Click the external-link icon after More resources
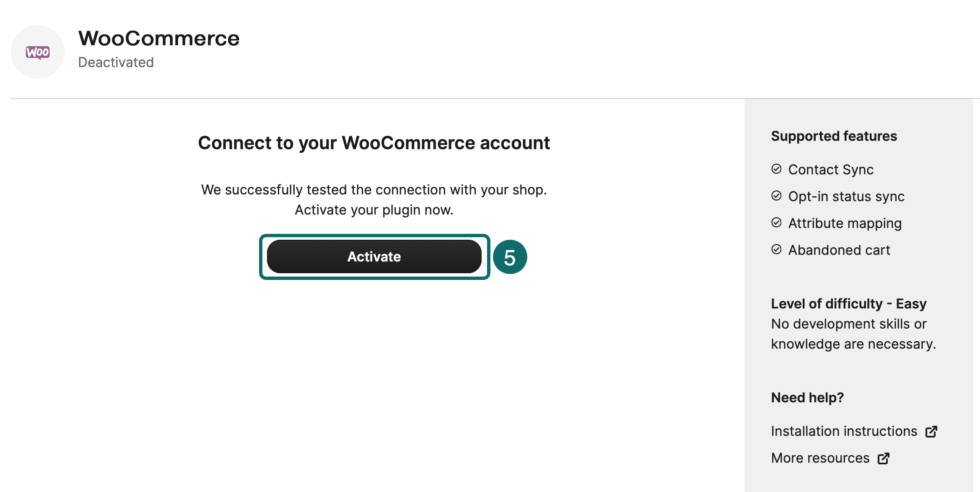980x492 pixels. point(884,458)
